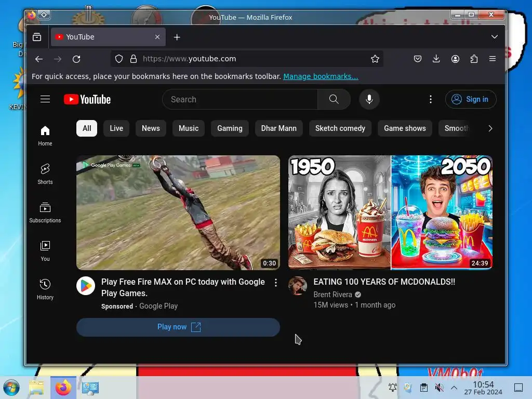Open History from the sidebar
This screenshot has height=399, width=532.
[x=45, y=289]
